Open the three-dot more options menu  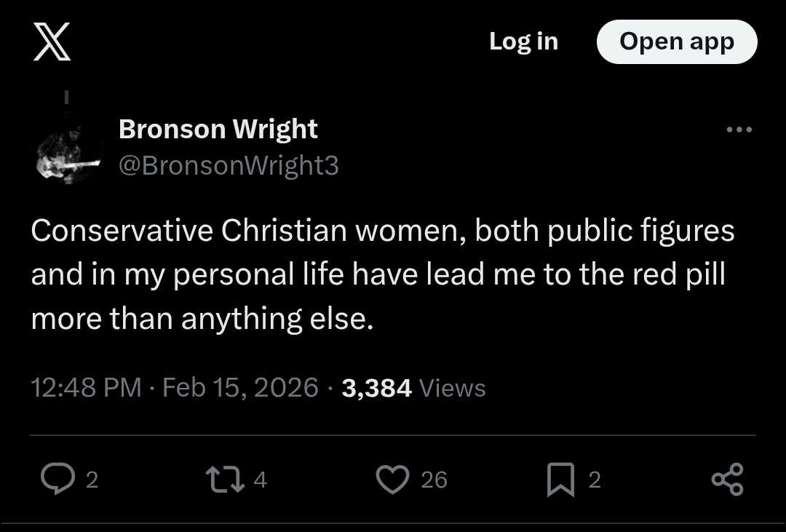click(739, 130)
